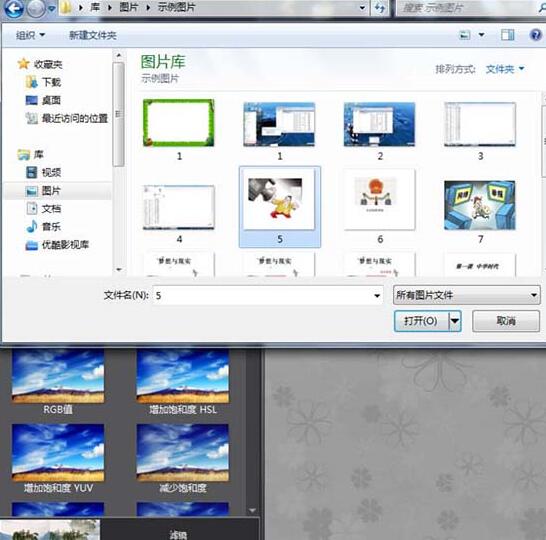Select 图片 library
Image resolution: width=546 pixels, height=540 pixels.
tap(43, 191)
